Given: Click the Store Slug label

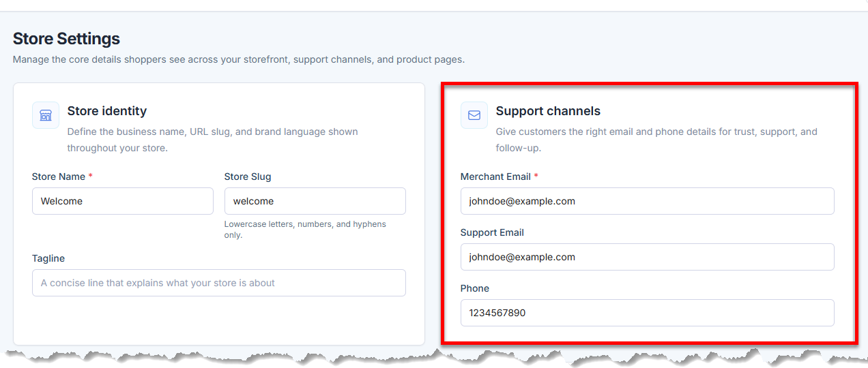Looking at the screenshot, I should [248, 177].
